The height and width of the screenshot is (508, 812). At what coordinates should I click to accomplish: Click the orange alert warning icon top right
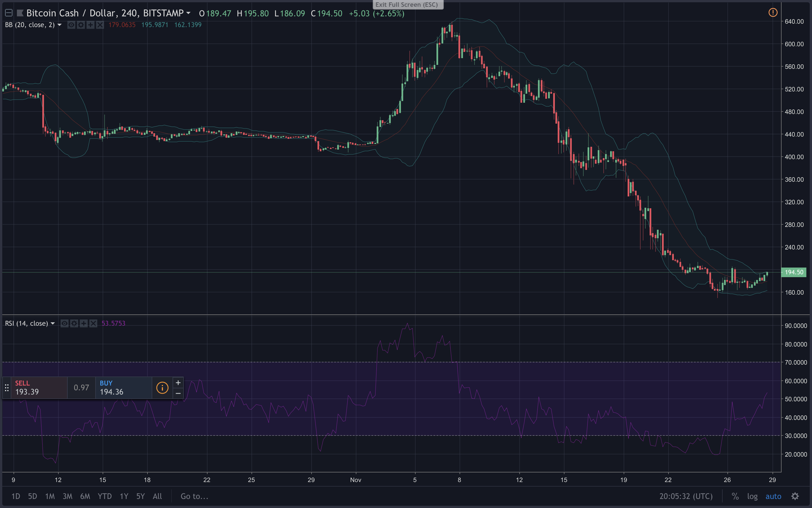(x=773, y=13)
